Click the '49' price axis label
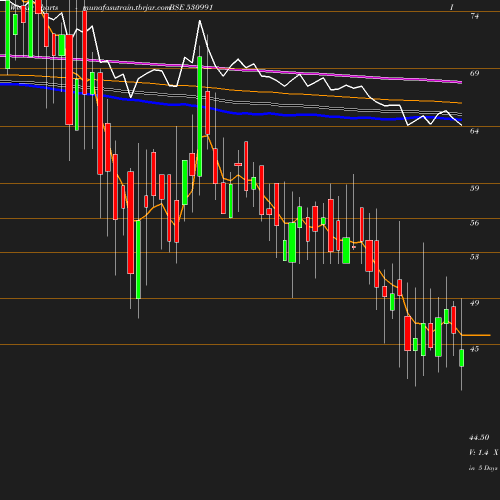Image resolution: width=500 pixels, height=500 pixels. pos(475,303)
